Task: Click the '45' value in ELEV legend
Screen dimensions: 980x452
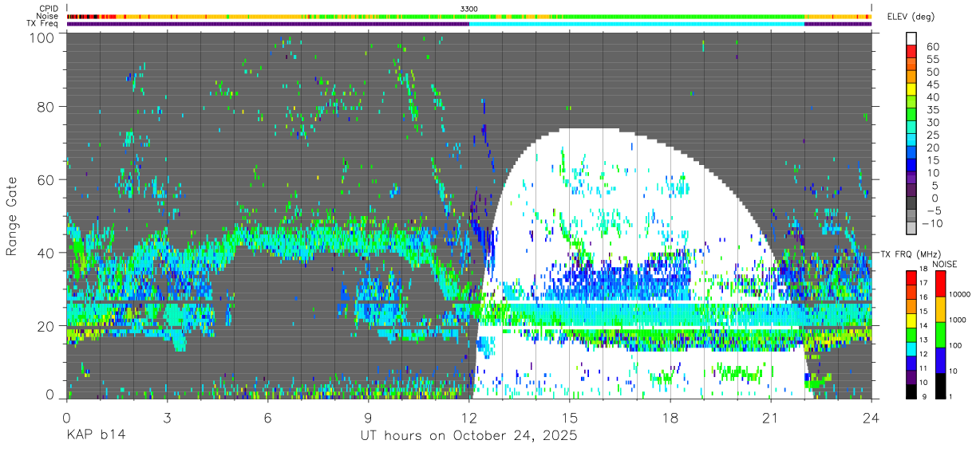Action: coord(933,85)
